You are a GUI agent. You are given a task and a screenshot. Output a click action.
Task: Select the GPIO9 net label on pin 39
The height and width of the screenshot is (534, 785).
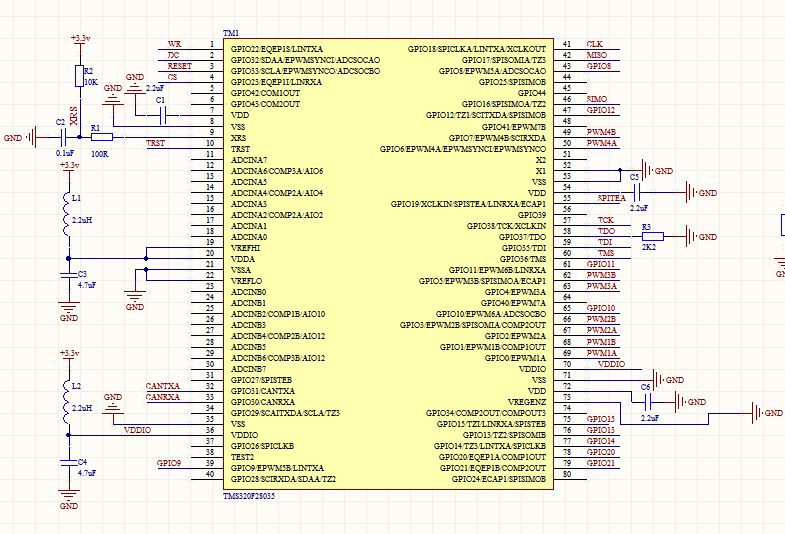tap(169, 463)
